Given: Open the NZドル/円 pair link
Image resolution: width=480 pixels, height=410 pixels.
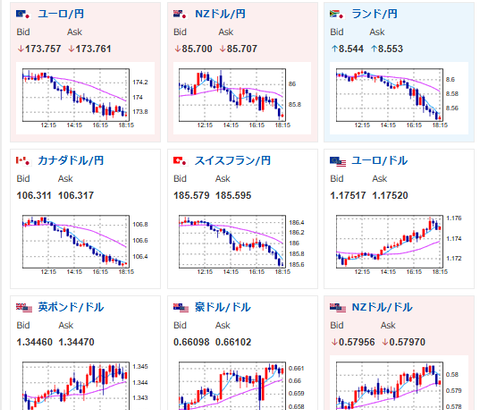Looking at the screenshot, I should [x=220, y=14].
